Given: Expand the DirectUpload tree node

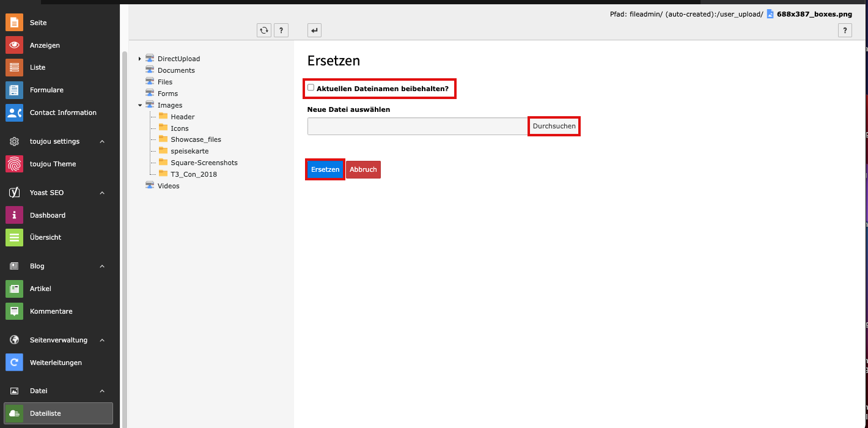Looking at the screenshot, I should 140,59.
